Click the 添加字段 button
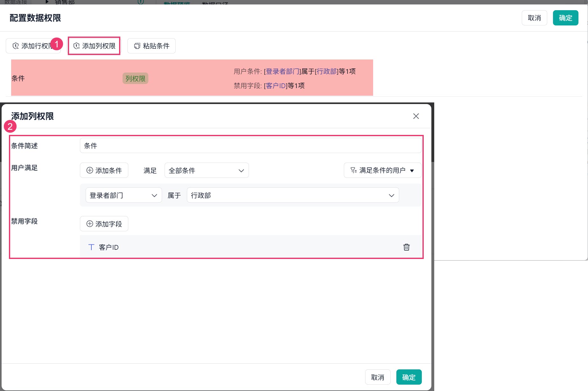This screenshot has height=391, width=588. click(104, 224)
